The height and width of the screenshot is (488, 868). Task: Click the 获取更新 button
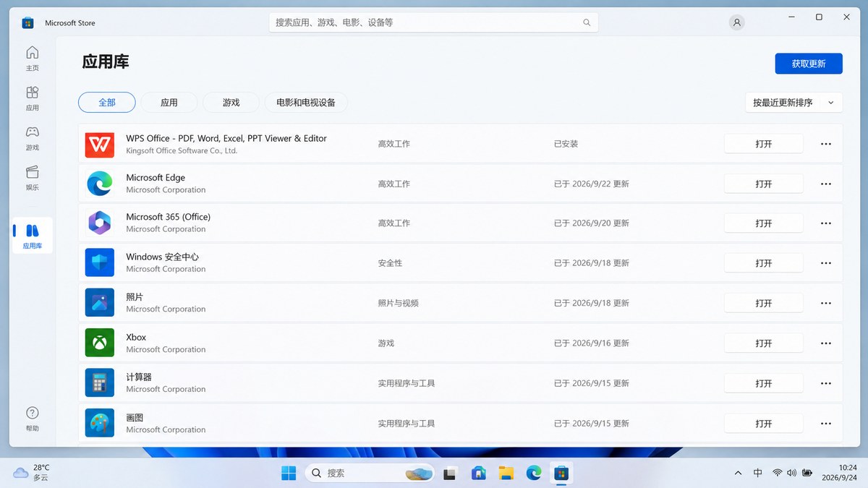809,64
